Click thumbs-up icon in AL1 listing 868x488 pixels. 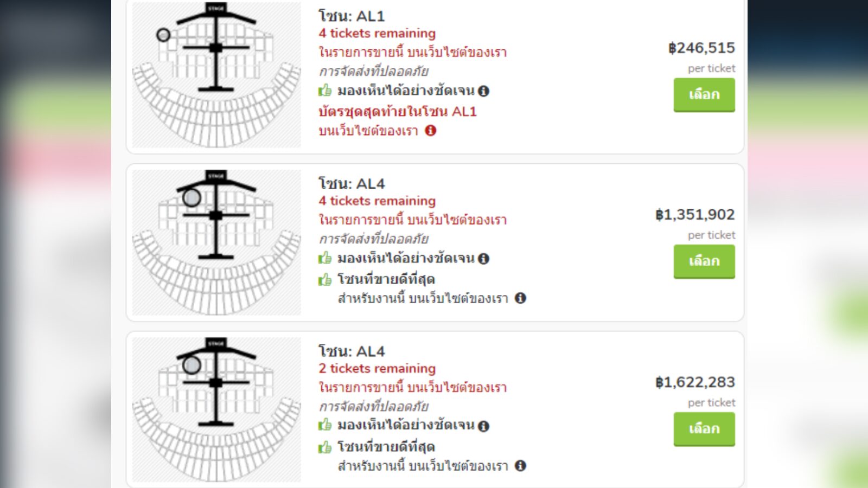pos(325,90)
